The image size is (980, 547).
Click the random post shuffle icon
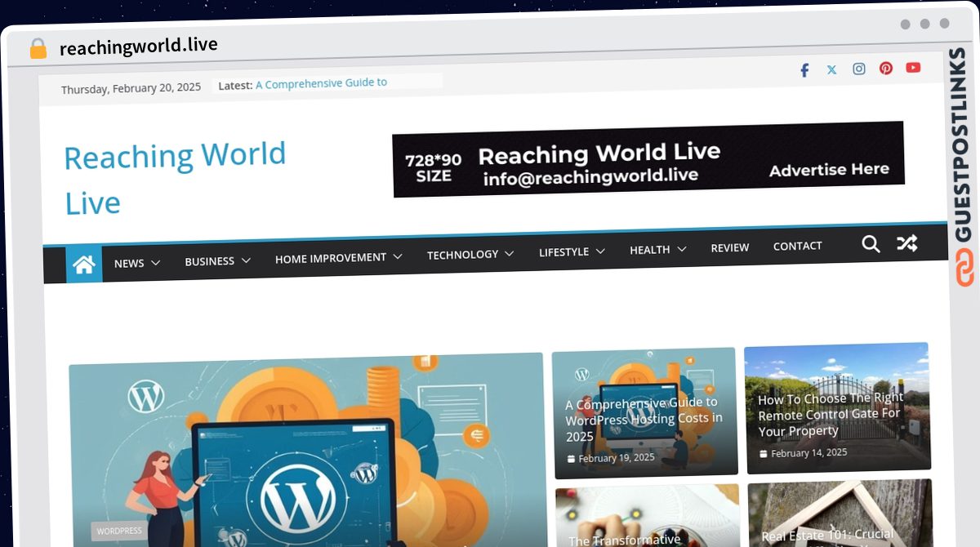tap(907, 242)
